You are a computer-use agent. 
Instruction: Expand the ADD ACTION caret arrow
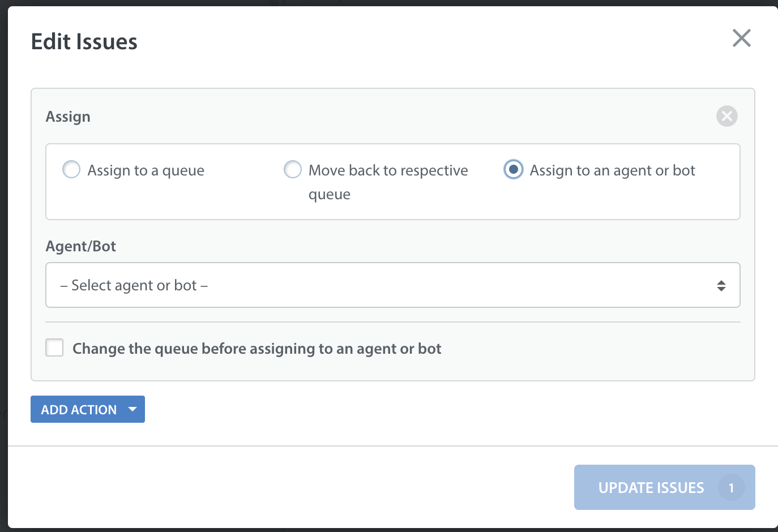coord(132,409)
